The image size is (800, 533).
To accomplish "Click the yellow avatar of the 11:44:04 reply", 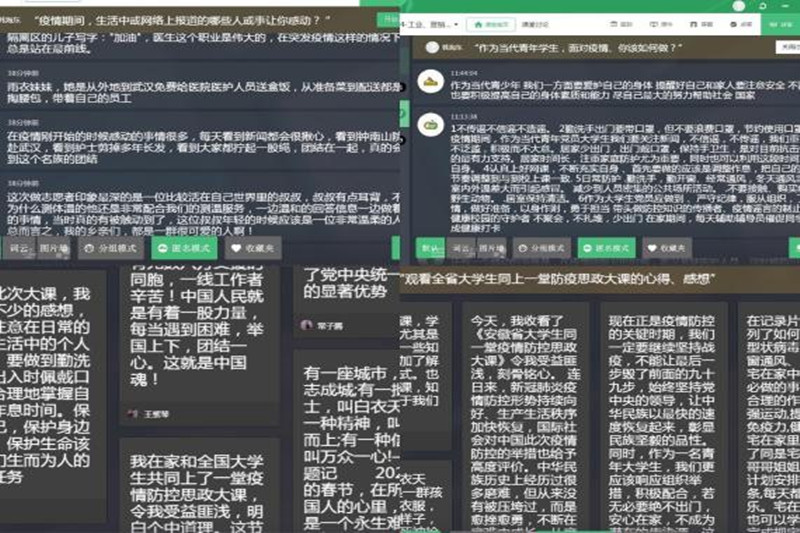I will coord(431,82).
